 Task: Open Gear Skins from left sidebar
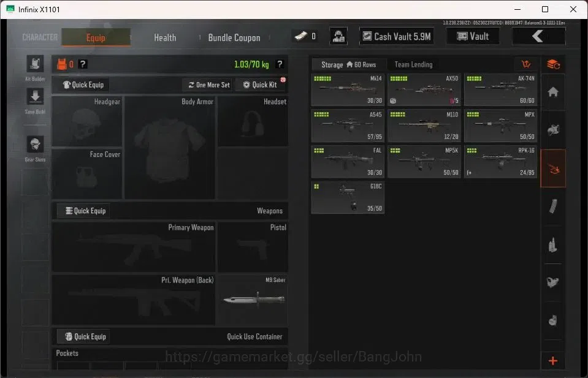(35, 144)
